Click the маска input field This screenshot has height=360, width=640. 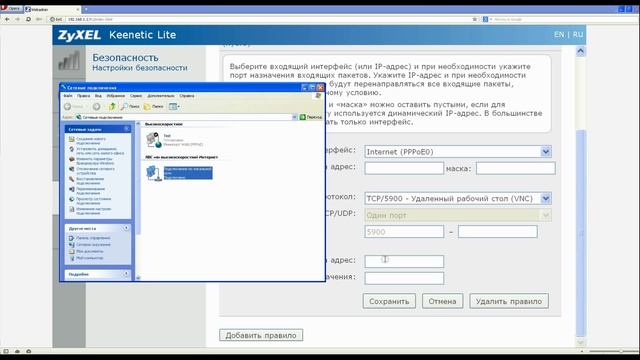[516, 168]
